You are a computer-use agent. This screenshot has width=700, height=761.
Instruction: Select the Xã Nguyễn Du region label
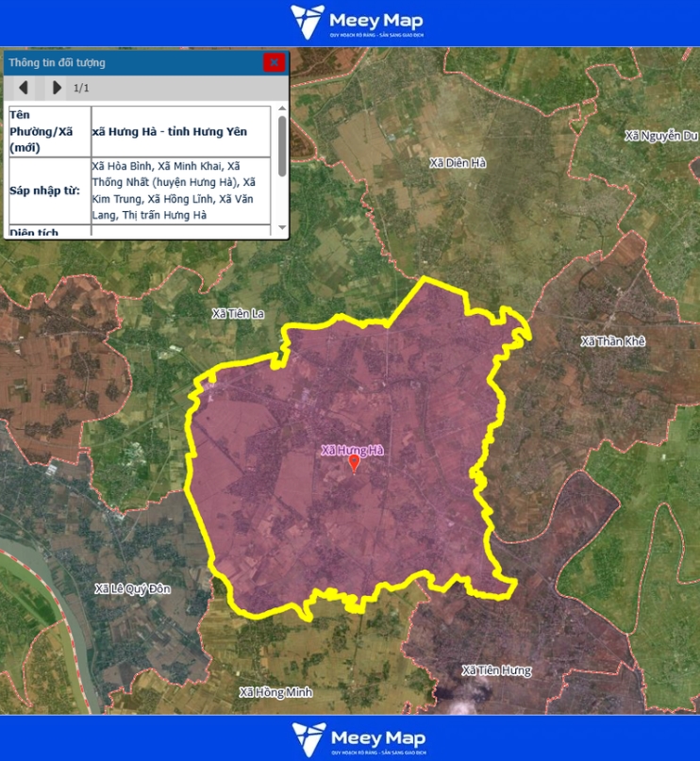click(661, 136)
